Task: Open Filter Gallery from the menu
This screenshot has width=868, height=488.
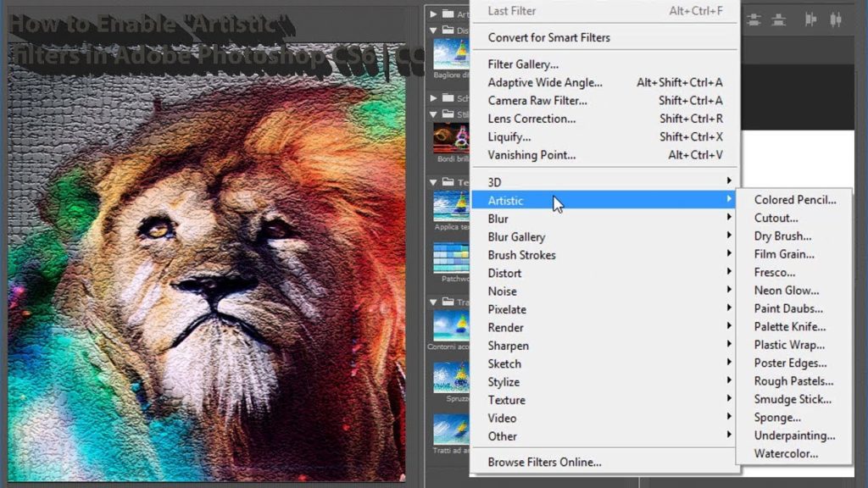Action: tap(604, 64)
